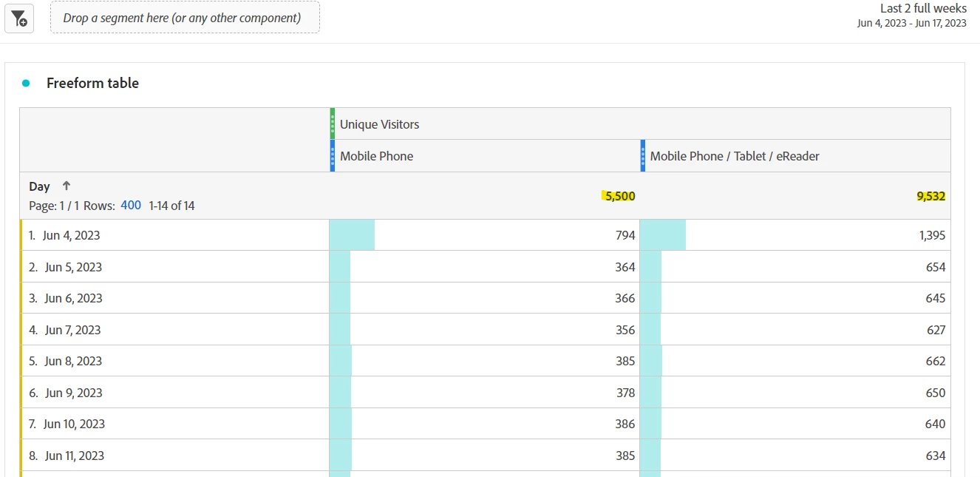Click the green Unique Visitors drag handle

point(333,124)
